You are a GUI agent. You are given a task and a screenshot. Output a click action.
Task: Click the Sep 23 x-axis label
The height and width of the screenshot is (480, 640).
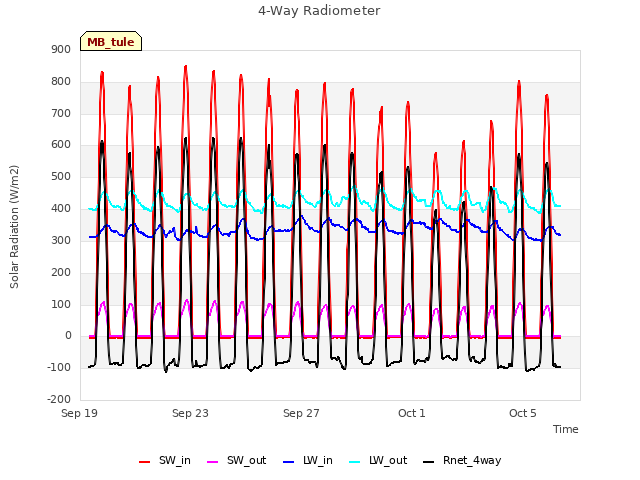190,413
